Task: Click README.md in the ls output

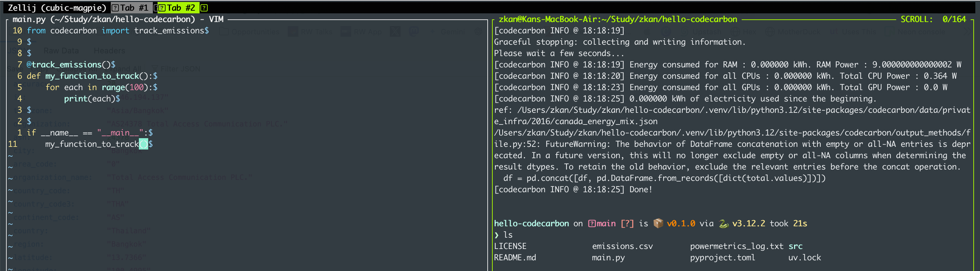Action: (x=515, y=258)
